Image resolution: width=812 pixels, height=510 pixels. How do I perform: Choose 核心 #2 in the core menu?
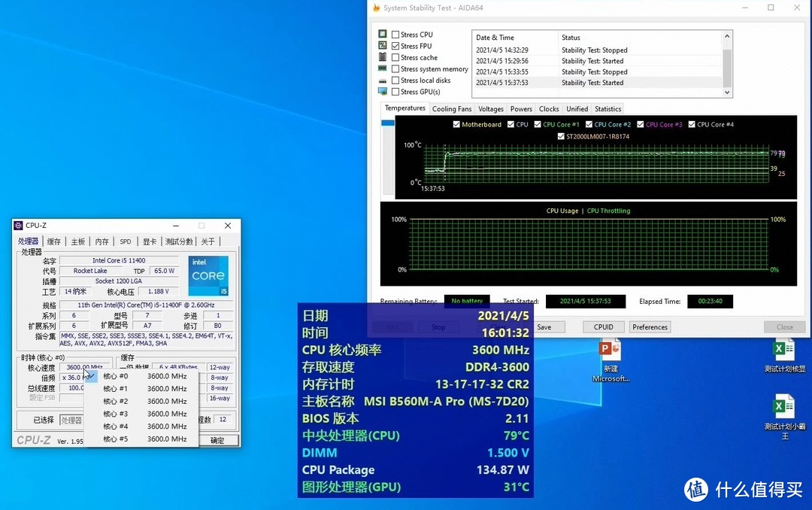point(141,401)
